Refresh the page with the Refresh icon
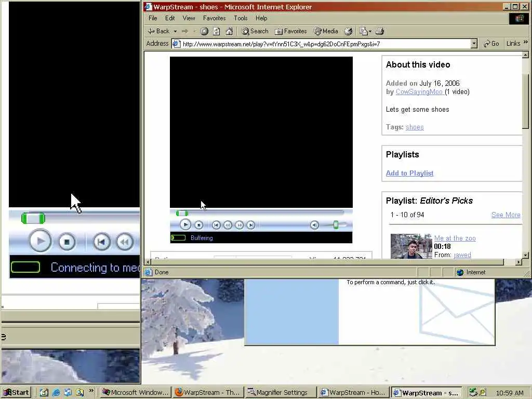Screen dimensions: 532x399 pos(217,31)
